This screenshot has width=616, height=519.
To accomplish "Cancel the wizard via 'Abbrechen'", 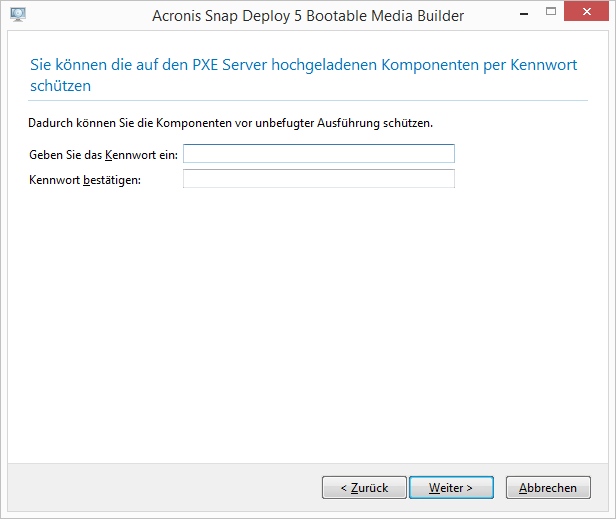I will [548, 488].
